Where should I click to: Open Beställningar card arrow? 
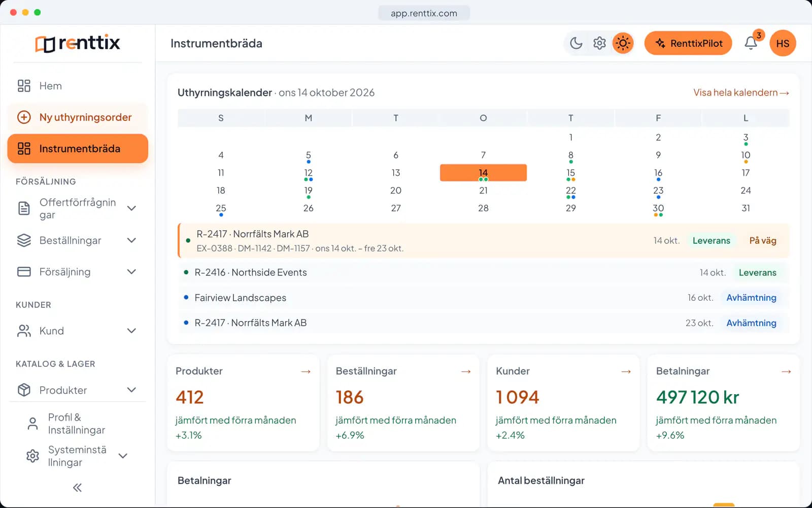466,372
